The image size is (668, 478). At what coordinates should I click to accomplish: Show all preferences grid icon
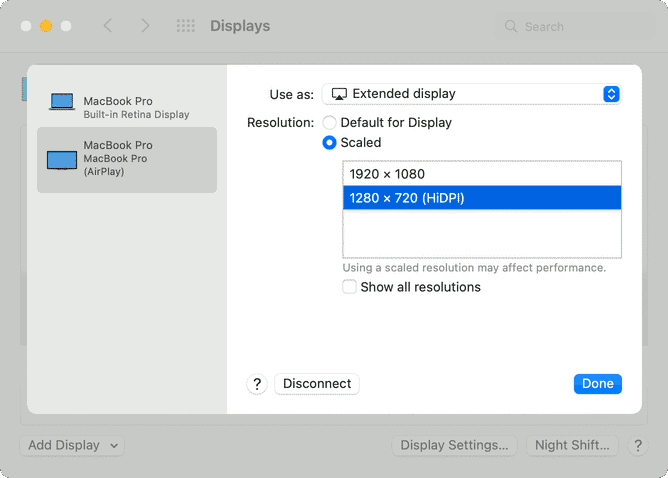tap(186, 26)
